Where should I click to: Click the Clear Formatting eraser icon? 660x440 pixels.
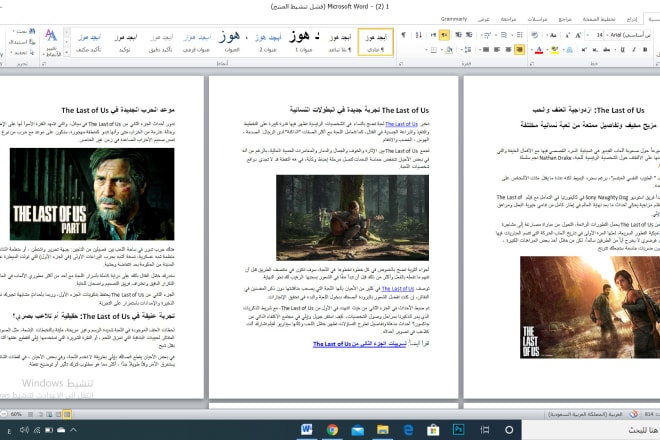point(535,35)
